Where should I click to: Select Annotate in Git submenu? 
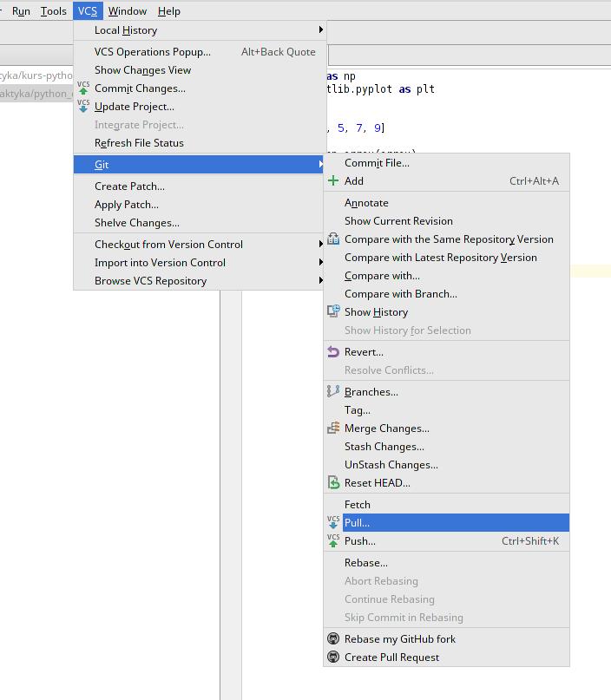(446, 203)
